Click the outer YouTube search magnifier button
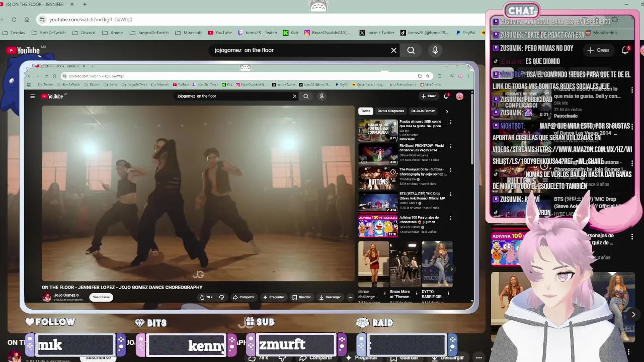The image size is (644, 362). pos(411,50)
